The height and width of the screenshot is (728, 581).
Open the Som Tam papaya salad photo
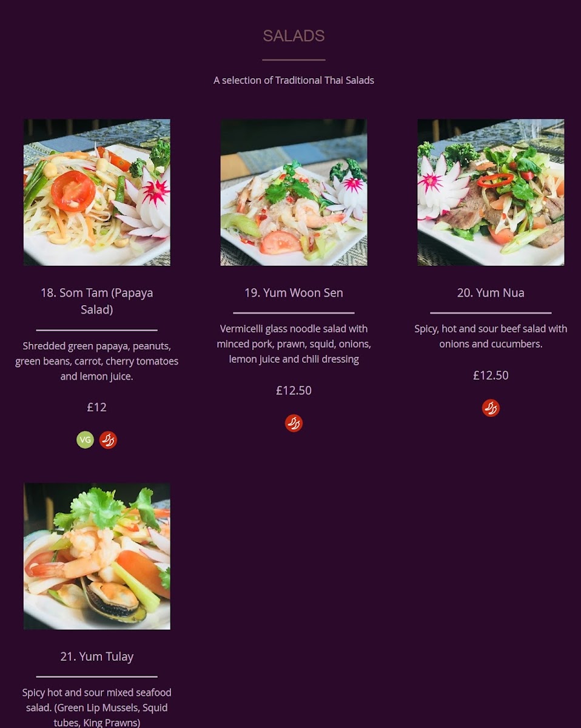pos(97,192)
